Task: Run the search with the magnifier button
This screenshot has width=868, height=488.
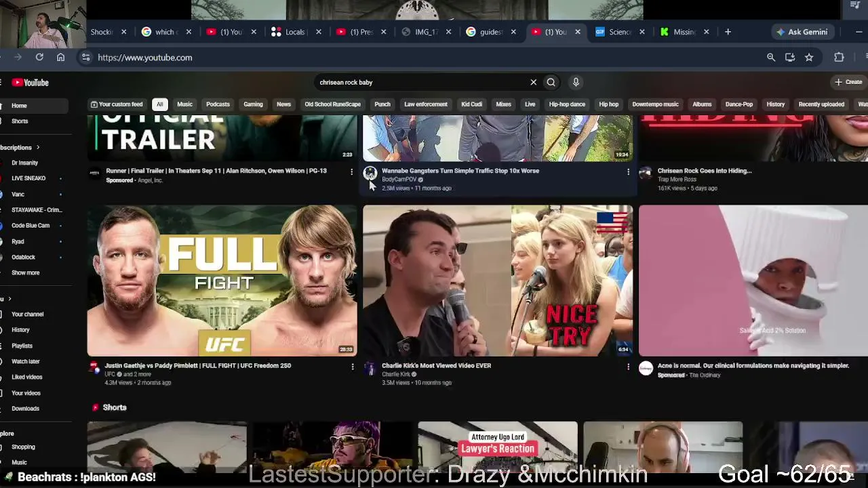Action: point(551,83)
